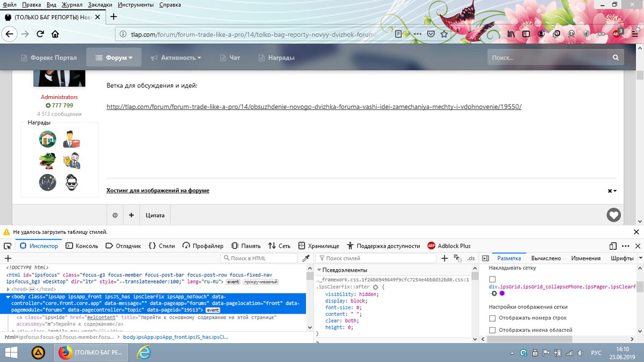Select the highlighted grid element target icon
The image size is (644, 362).
coord(494,293)
